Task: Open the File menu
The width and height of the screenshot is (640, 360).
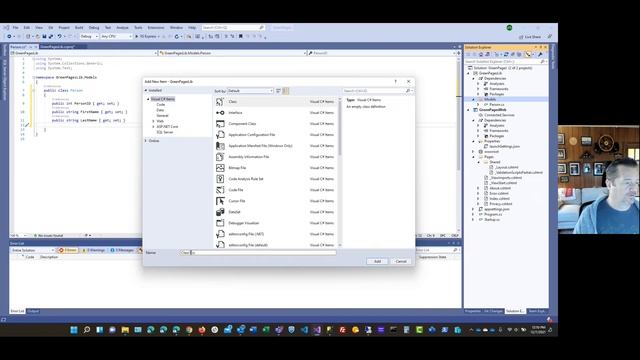Action: point(16,27)
